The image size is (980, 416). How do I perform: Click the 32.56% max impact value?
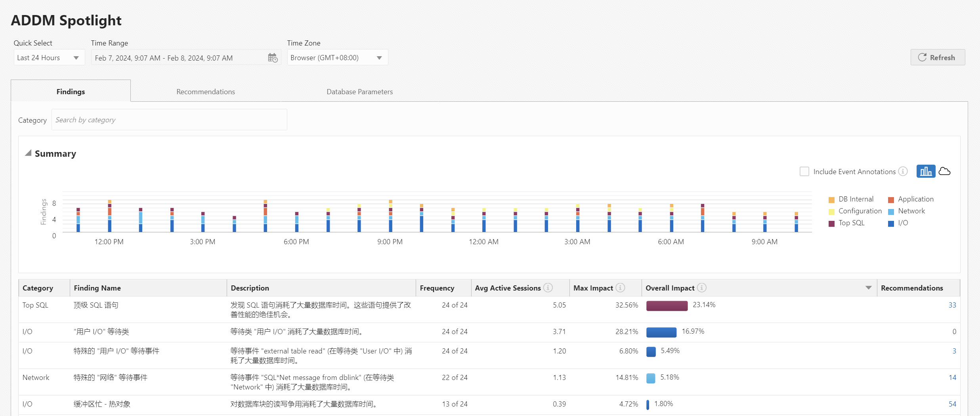pyautogui.click(x=627, y=305)
